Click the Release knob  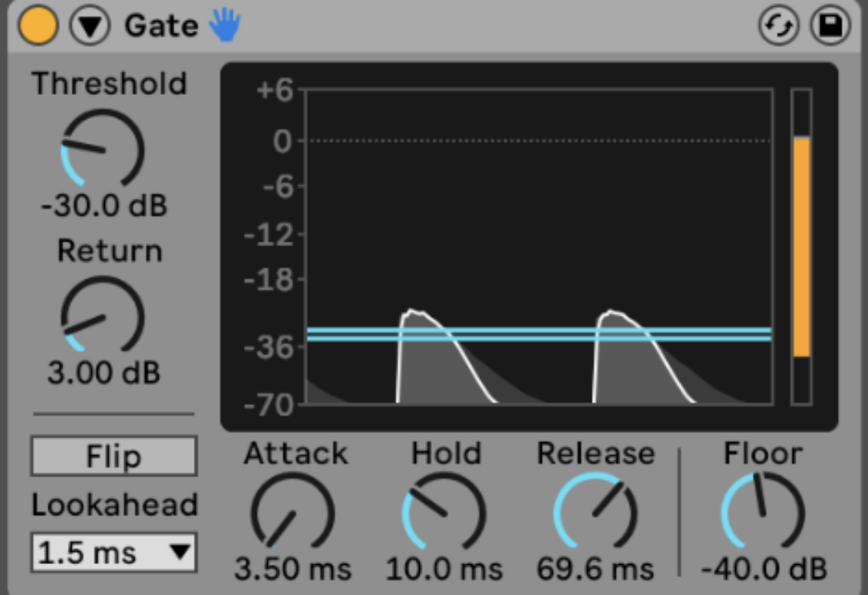point(596,512)
